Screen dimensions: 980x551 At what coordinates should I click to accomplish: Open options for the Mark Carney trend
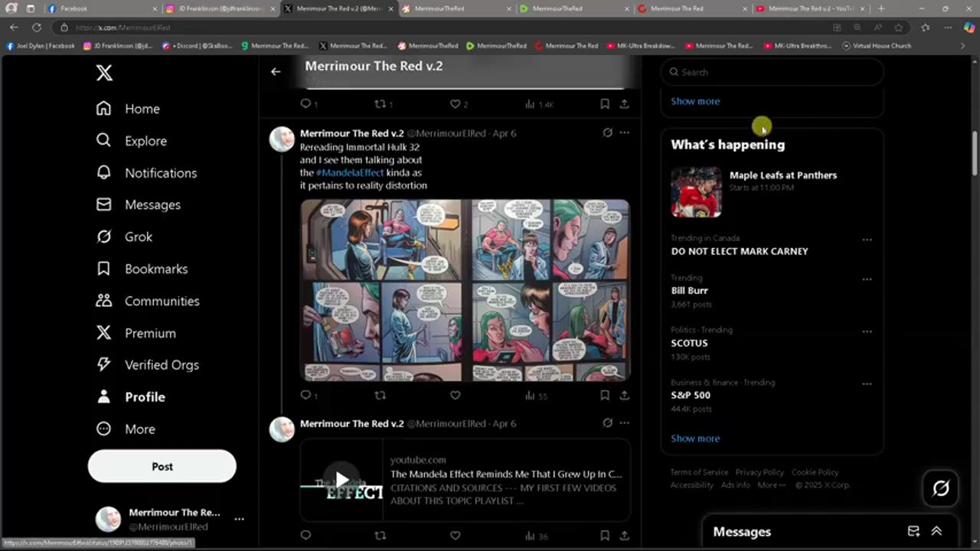(x=867, y=240)
